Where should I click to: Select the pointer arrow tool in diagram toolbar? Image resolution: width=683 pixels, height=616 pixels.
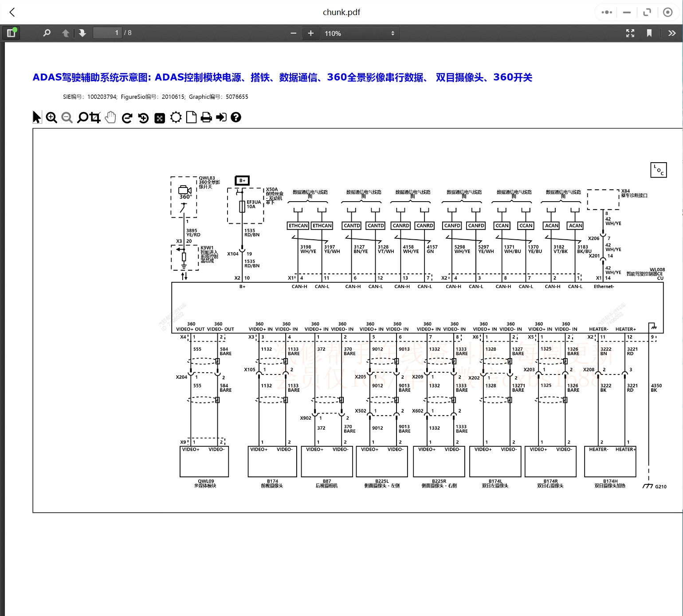coord(36,117)
